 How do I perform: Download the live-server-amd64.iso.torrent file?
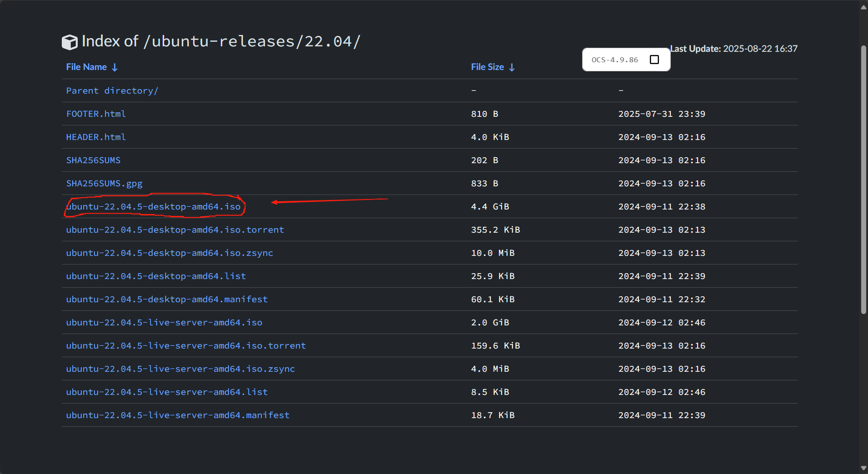(186, 345)
